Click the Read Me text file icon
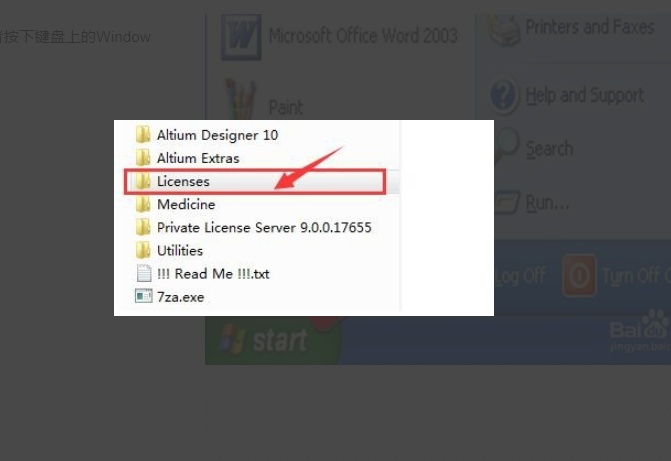The width and height of the screenshot is (671, 461). 144,274
